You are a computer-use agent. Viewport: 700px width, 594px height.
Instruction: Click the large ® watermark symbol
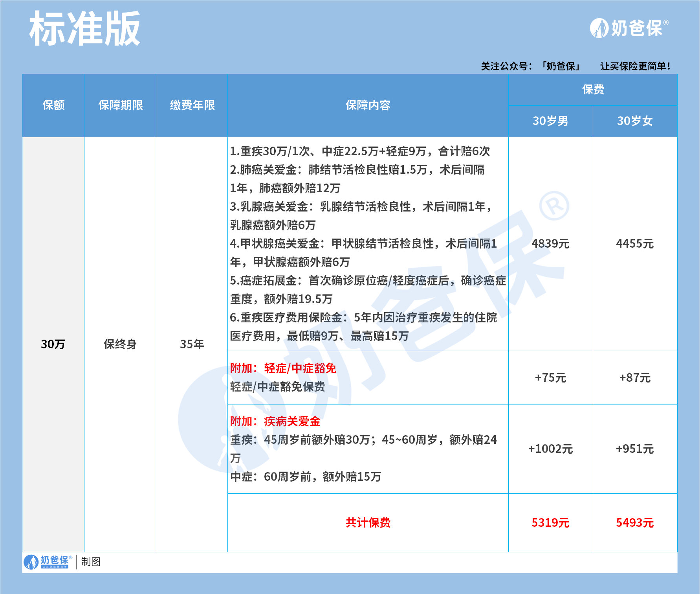pyautogui.click(x=554, y=206)
